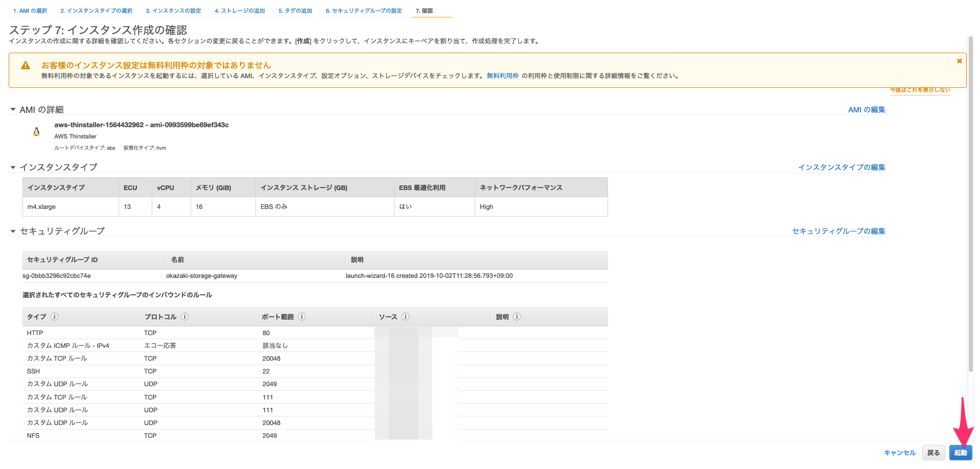
Task: Collapse the インスタンスタイプ section
Action: point(13,167)
